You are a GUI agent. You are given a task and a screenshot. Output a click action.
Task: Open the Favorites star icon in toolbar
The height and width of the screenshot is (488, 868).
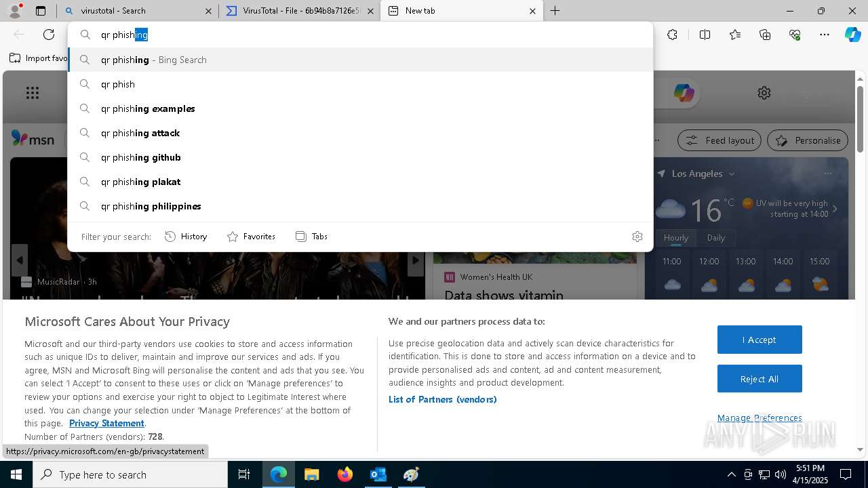tap(735, 35)
